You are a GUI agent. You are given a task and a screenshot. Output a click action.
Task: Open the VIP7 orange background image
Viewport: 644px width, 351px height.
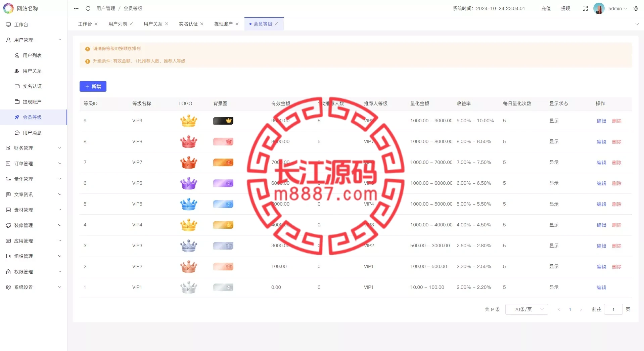[223, 162]
